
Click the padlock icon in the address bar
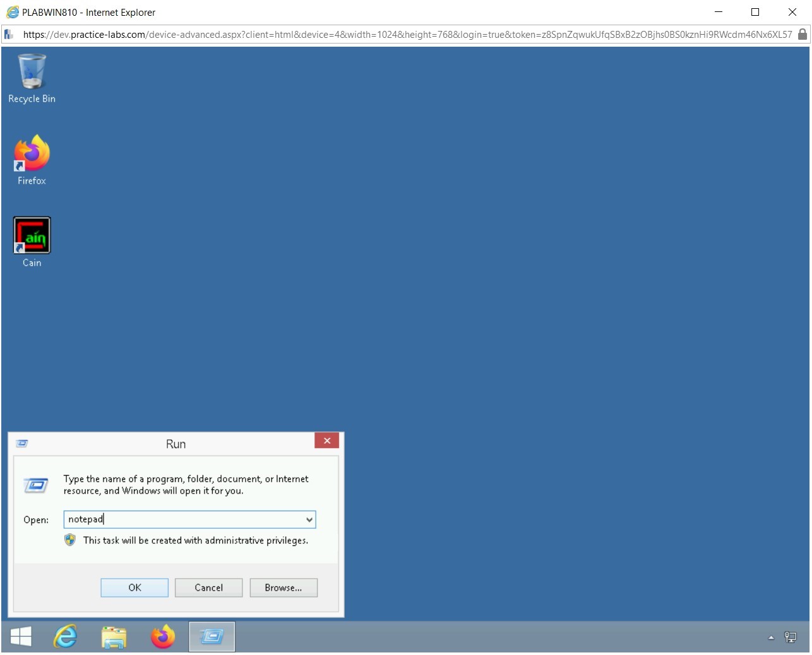804,34
